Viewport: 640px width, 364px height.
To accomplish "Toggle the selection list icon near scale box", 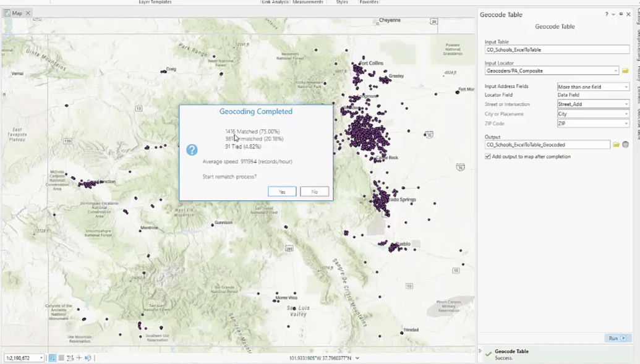I will click(x=70, y=357).
